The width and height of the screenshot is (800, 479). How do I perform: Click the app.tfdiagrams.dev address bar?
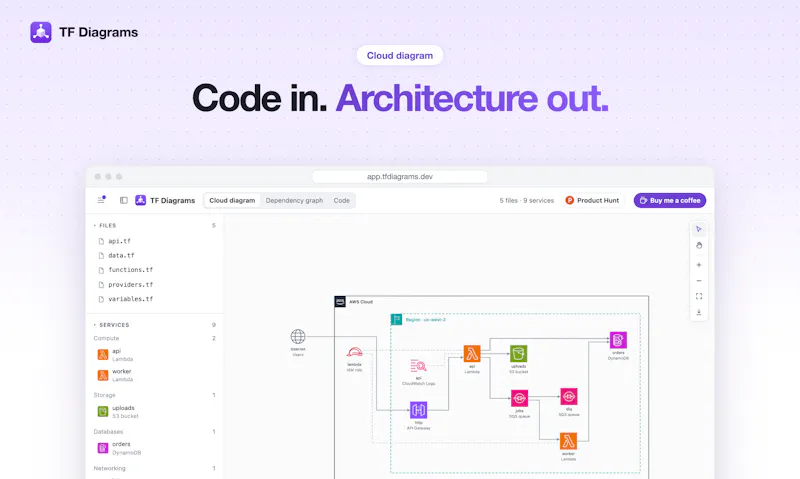[x=399, y=177]
